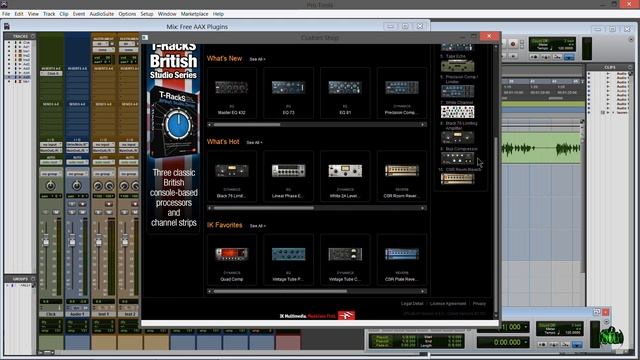Open the Privacy link
This screenshot has width=640, height=360.
click(x=479, y=304)
